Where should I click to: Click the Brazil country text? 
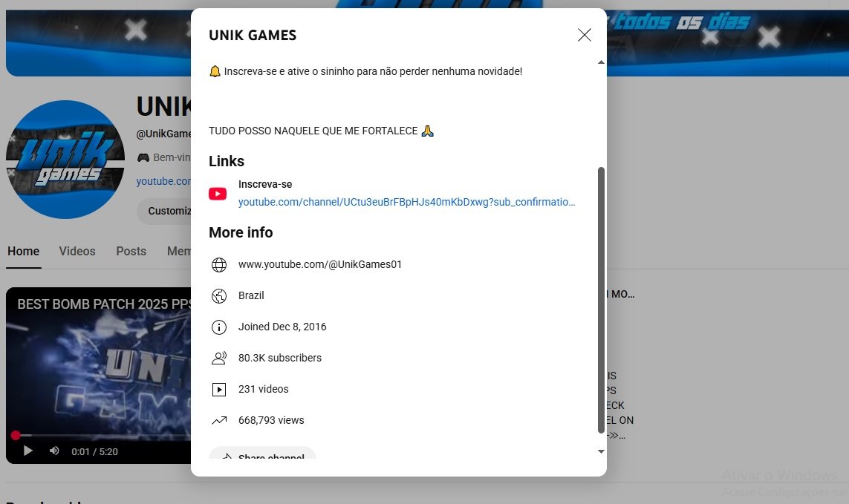pyautogui.click(x=251, y=295)
